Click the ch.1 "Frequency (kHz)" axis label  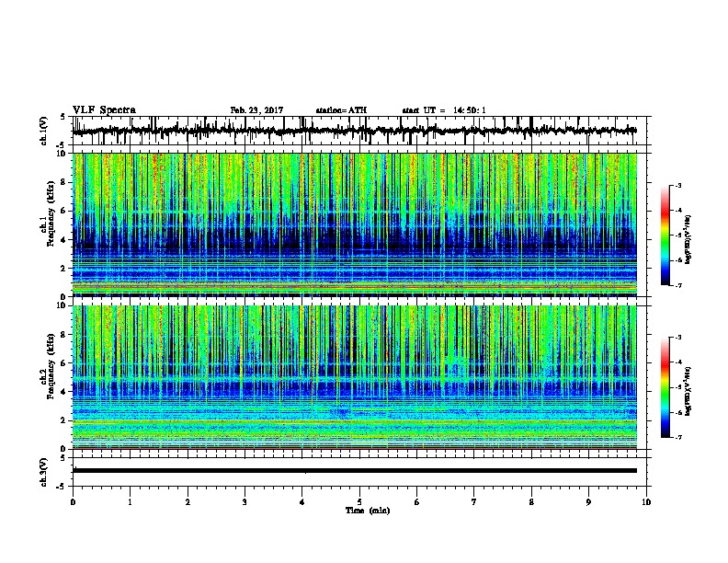[x=51, y=214]
